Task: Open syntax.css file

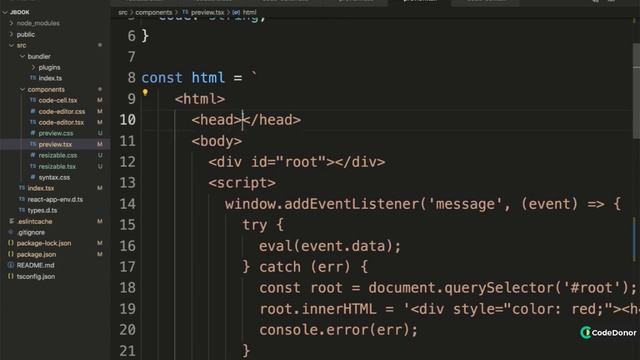Action: pyautogui.click(x=54, y=178)
